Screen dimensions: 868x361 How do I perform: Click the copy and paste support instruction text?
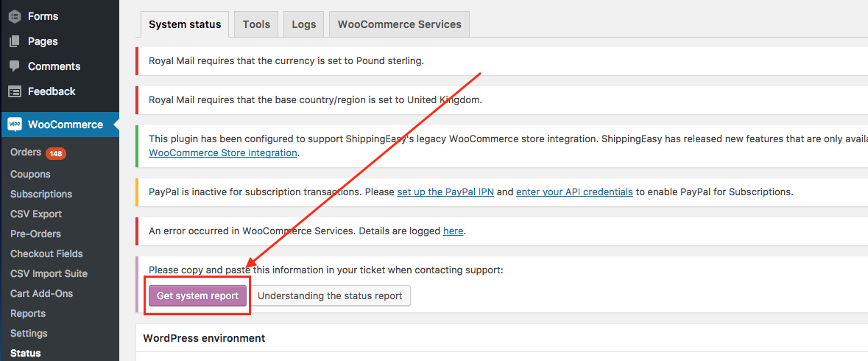tap(326, 270)
